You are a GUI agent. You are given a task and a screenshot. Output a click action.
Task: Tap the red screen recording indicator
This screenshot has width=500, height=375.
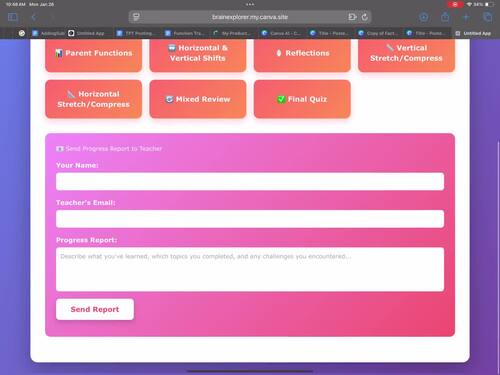(x=455, y=4)
